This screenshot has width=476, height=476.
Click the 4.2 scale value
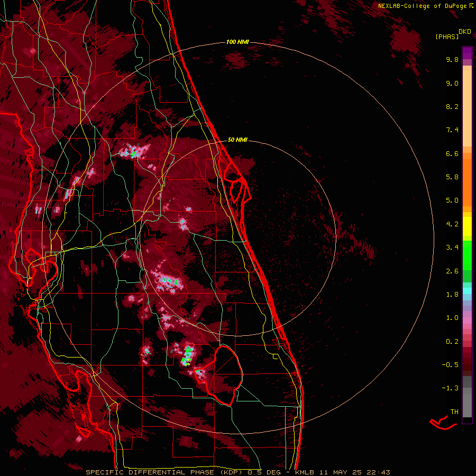[452, 224]
